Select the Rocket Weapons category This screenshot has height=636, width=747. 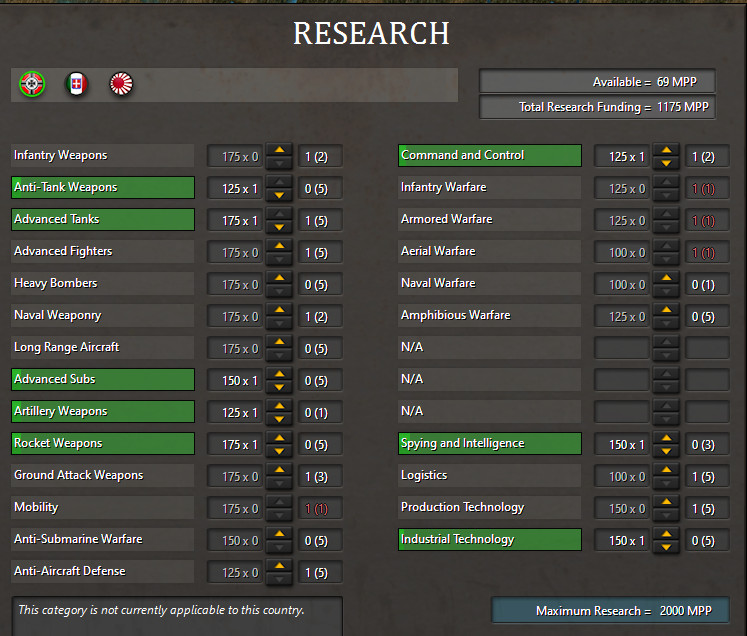102,443
